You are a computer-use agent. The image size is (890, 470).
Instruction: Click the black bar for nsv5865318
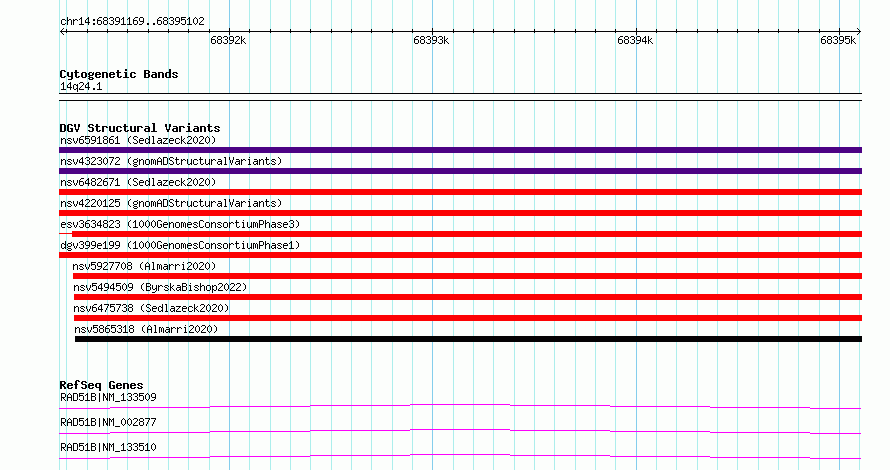[468, 339]
